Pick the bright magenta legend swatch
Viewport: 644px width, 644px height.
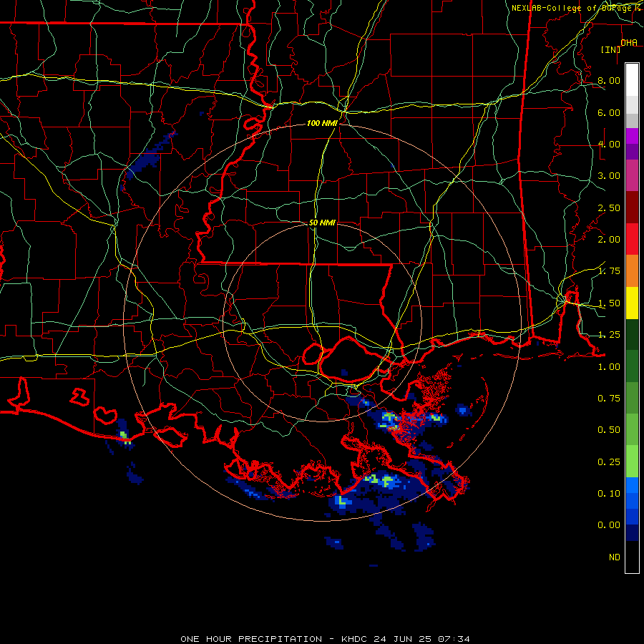(x=632, y=136)
